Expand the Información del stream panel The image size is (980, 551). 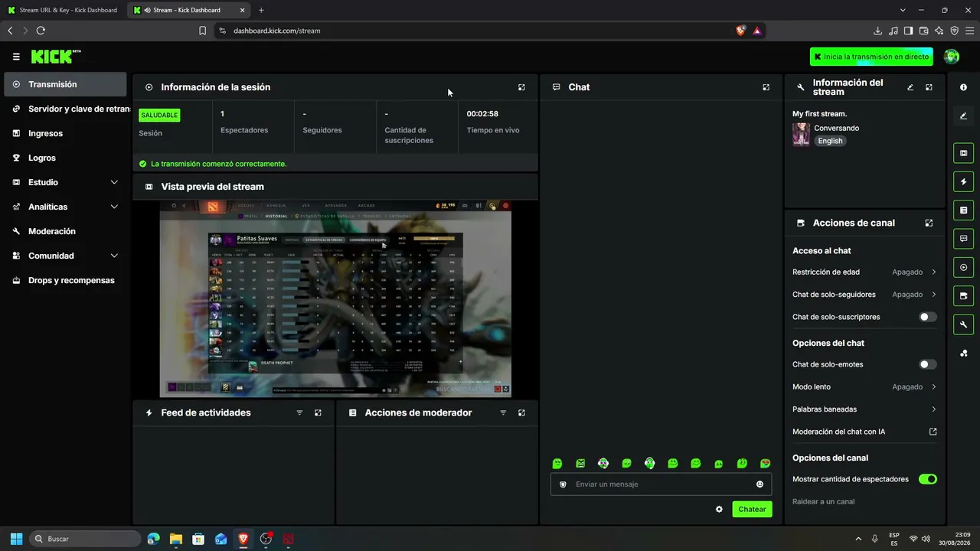pyautogui.click(x=929, y=87)
